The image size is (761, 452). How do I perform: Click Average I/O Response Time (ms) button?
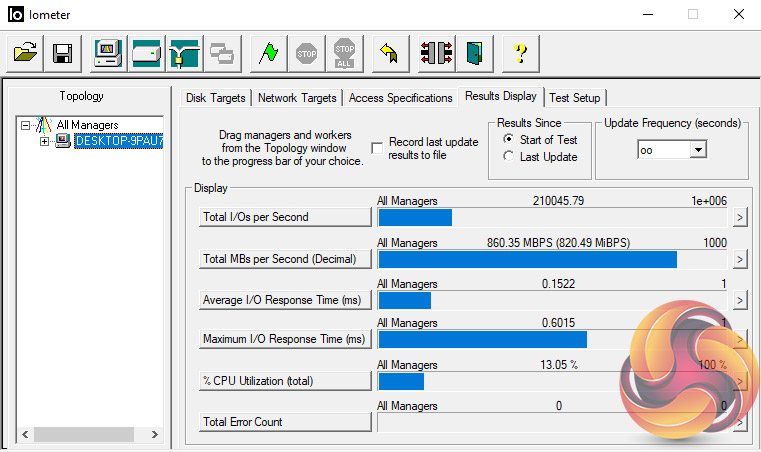pyautogui.click(x=285, y=300)
